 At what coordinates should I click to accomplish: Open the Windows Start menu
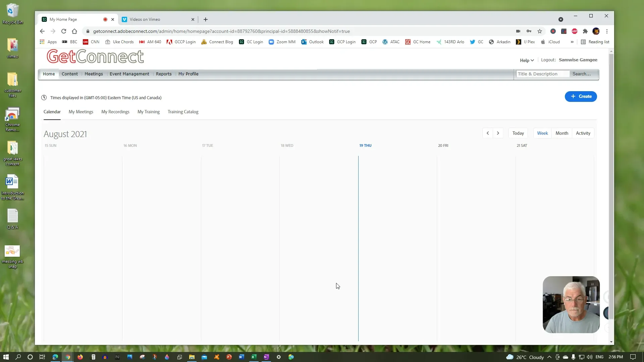6,357
